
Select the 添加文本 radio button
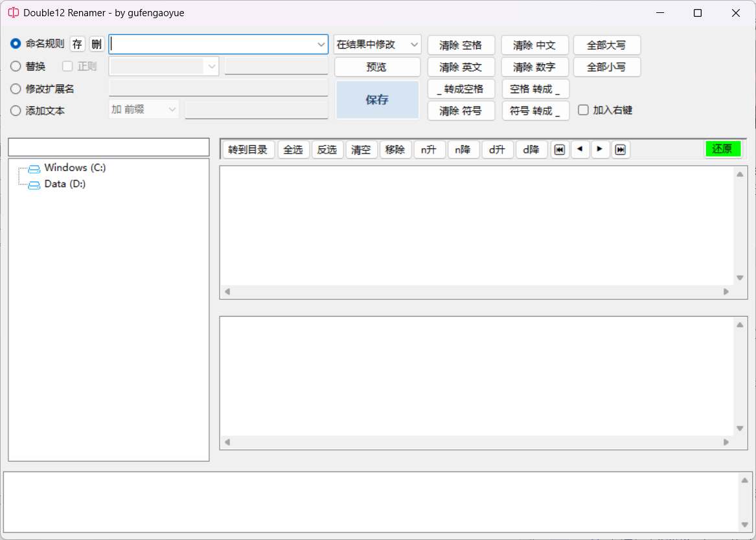16,111
